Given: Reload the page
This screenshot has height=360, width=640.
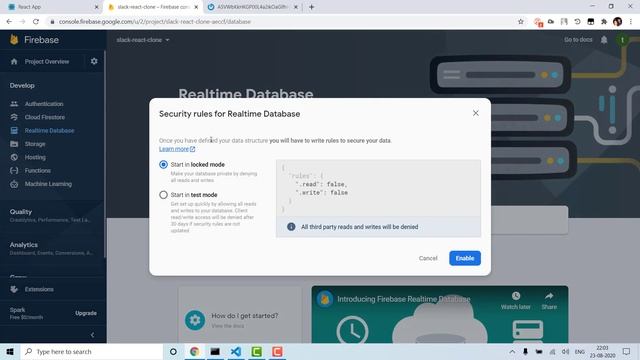Looking at the screenshot, I should click(36, 22).
